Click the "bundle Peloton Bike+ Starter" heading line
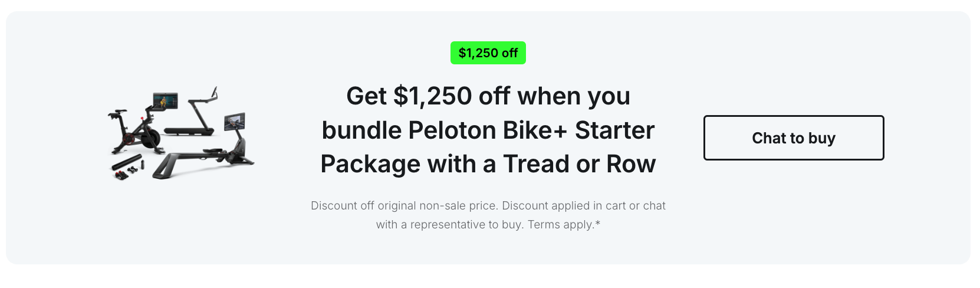The width and height of the screenshot is (980, 288). pos(488,130)
